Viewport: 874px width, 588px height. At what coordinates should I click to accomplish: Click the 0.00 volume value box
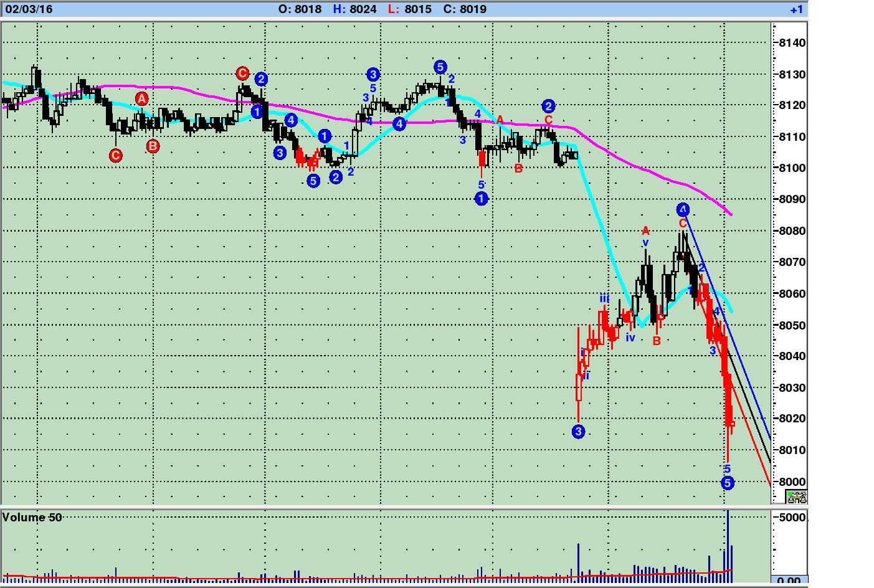point(789,581)
